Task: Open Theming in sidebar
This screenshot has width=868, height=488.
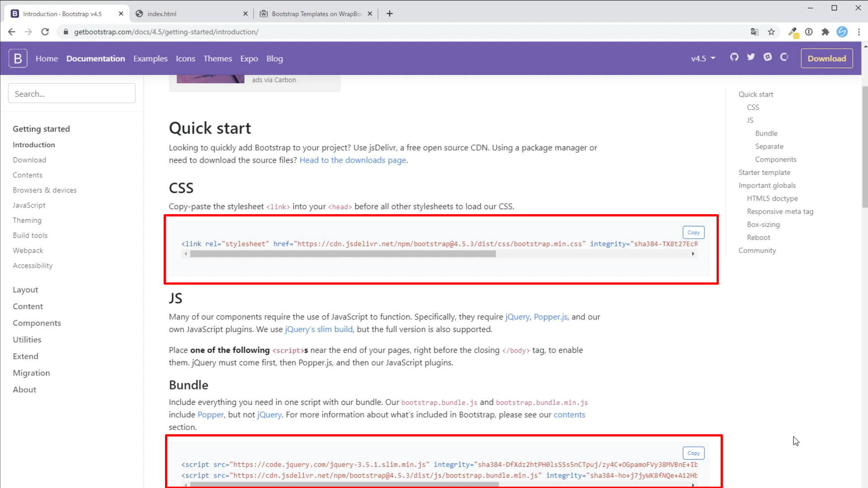Action: tap(27, 220)
